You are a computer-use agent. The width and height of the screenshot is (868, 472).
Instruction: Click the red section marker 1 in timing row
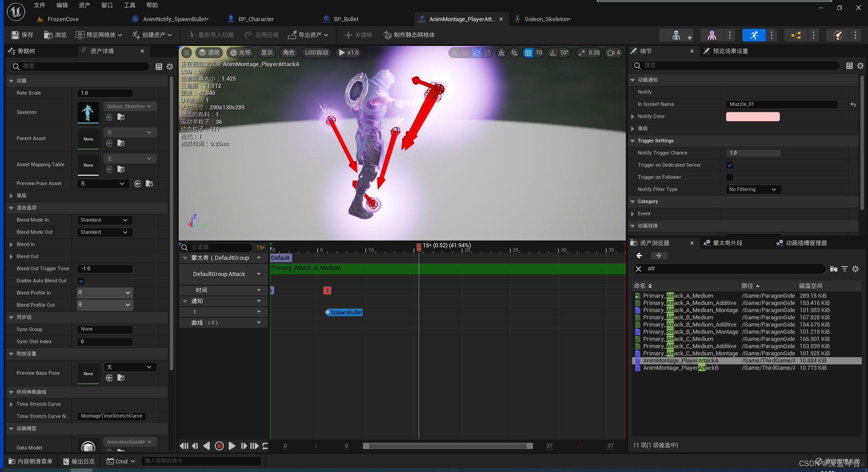(327, 291)
